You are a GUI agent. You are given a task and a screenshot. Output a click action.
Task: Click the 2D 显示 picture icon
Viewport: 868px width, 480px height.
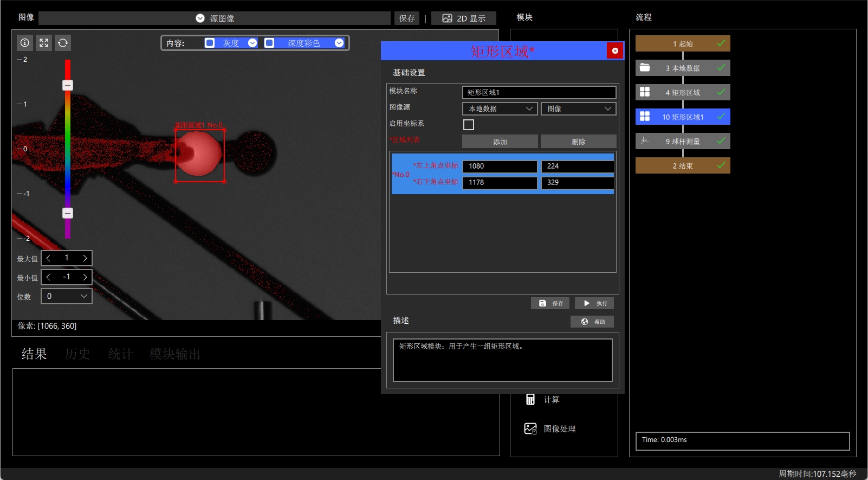coord(447,18)
